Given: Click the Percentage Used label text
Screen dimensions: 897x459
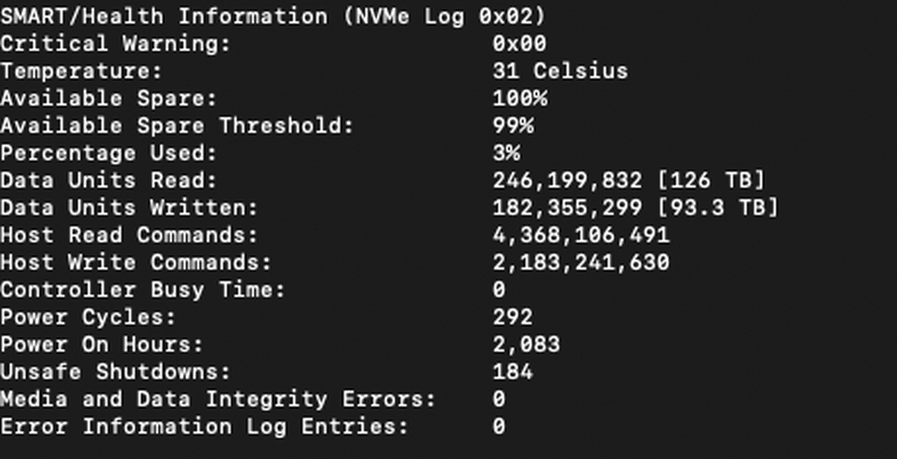Looking at the screenshot, I should coord(109,154).
